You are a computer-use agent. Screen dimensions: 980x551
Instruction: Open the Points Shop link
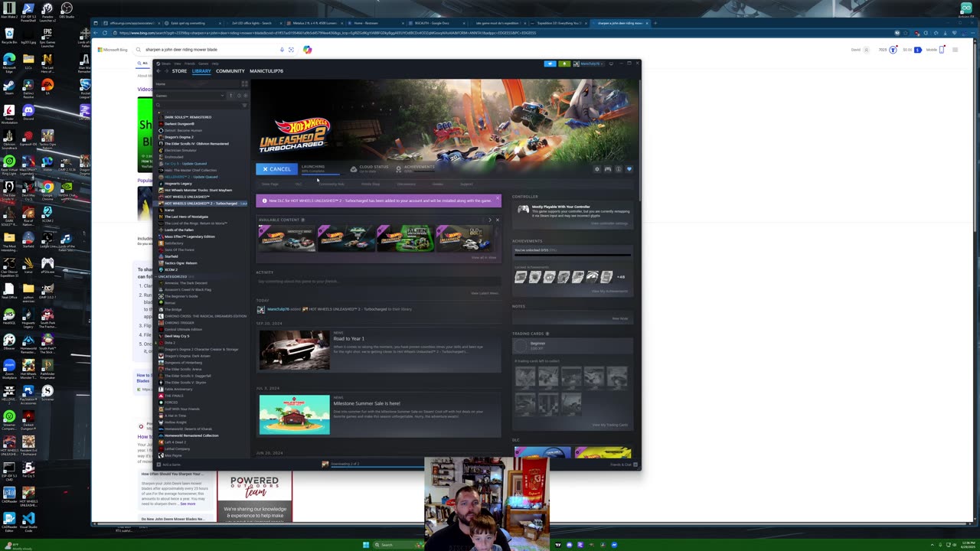tap(371, 184)
